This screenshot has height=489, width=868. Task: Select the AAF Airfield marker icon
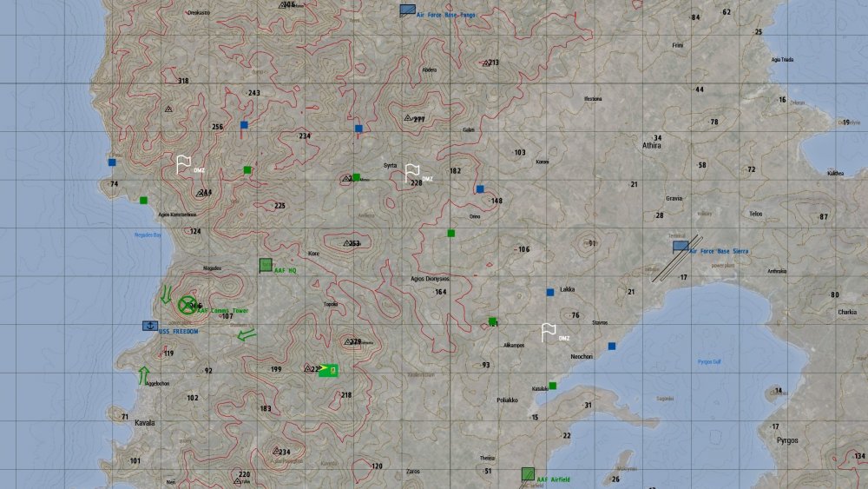coord(528,474)
